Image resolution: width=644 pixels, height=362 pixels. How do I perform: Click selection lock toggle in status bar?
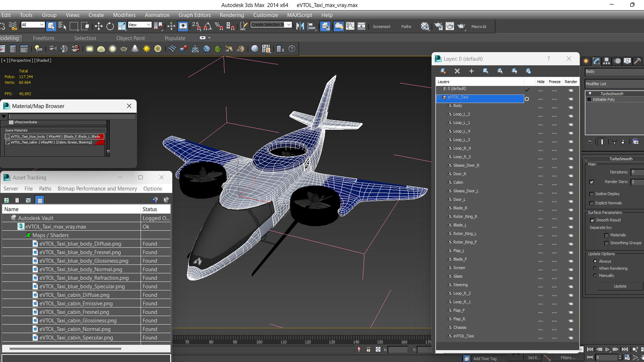click(x=368, y=350)
